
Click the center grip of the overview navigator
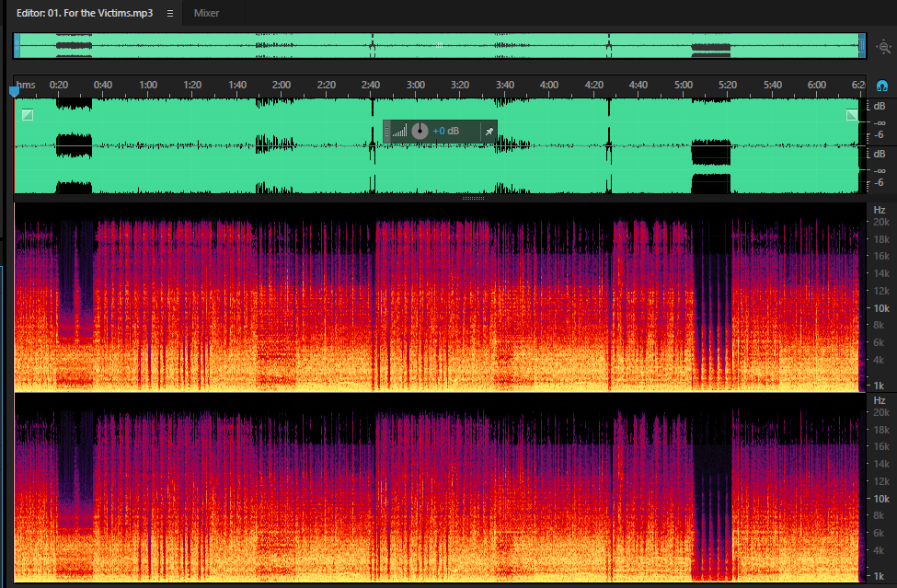440,45
